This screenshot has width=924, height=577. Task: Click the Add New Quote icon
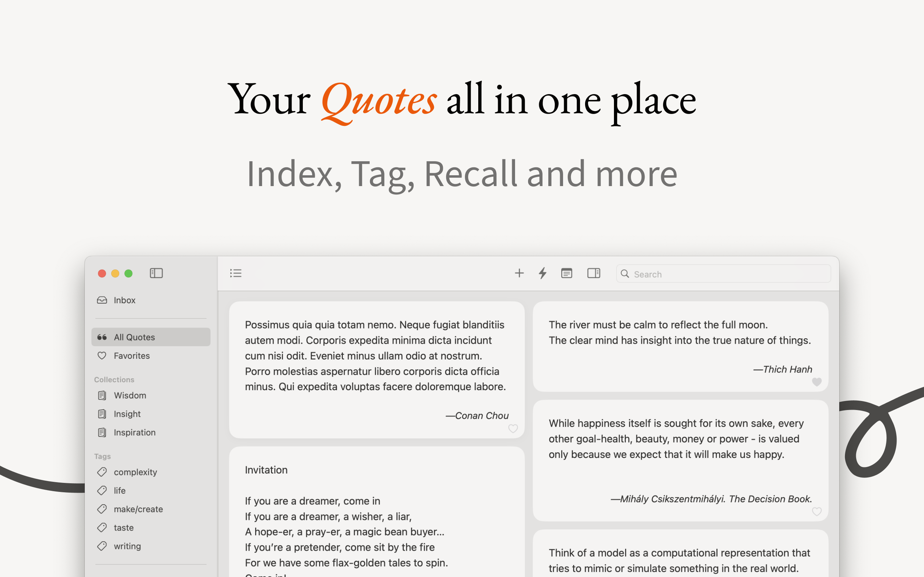[x=518, y=273]
